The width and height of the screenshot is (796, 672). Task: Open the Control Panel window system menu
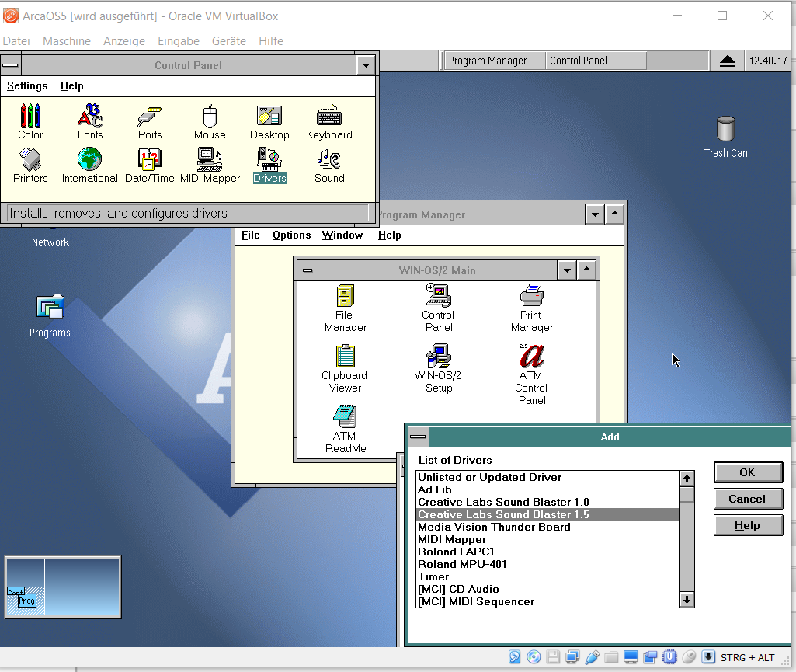click(x=10, y=65)
